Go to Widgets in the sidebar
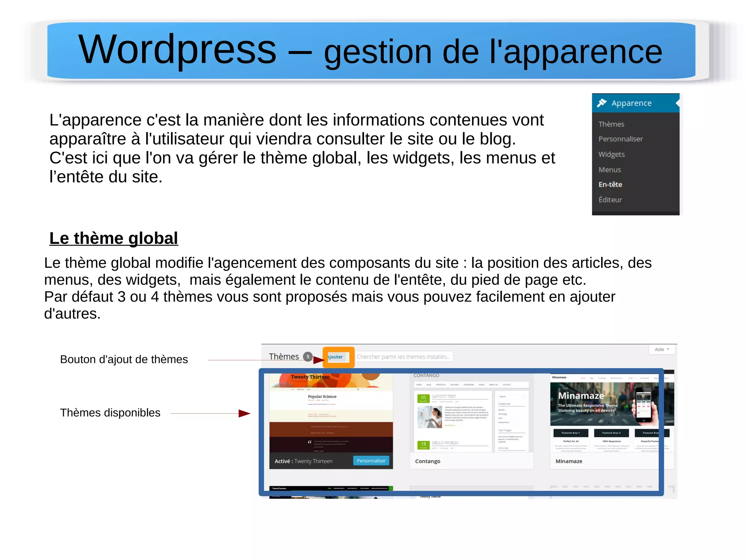This screenshot has height=560, width=747. pos(612,154)
